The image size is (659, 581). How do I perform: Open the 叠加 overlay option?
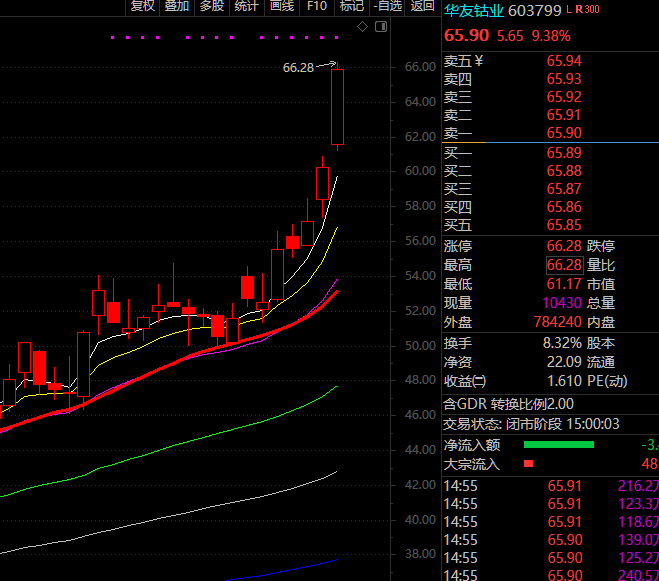tap(177, 6)
